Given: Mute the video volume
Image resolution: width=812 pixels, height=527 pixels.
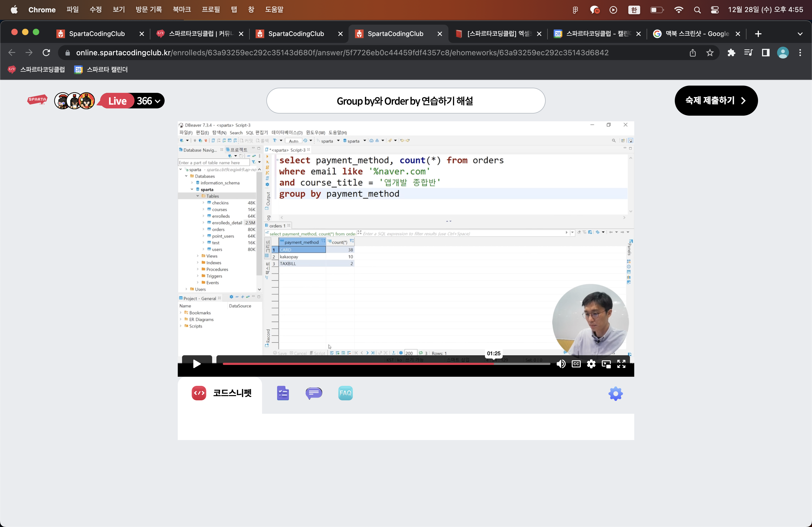Looking at the screenshot, I should [x=561, y=364].
